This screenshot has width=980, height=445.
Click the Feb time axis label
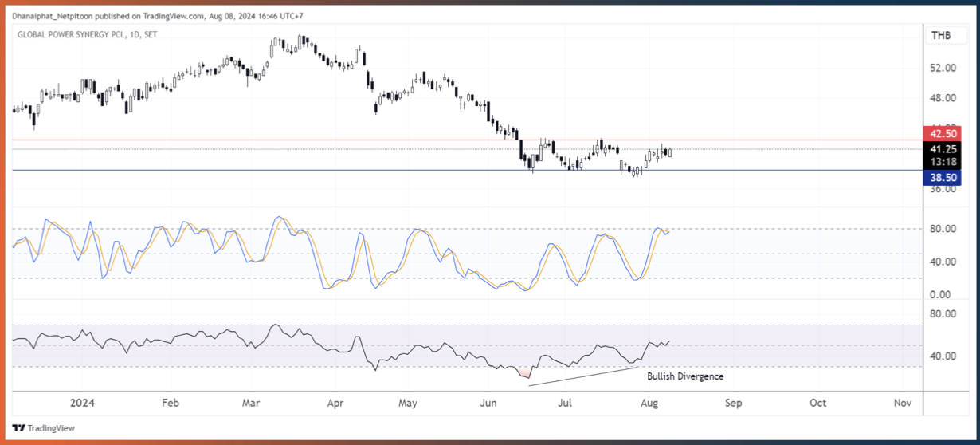[169, 403]
